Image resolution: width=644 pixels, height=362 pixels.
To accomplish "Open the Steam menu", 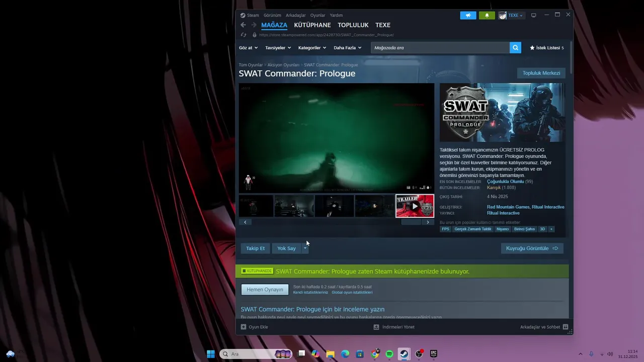I will tap(250, 15).
